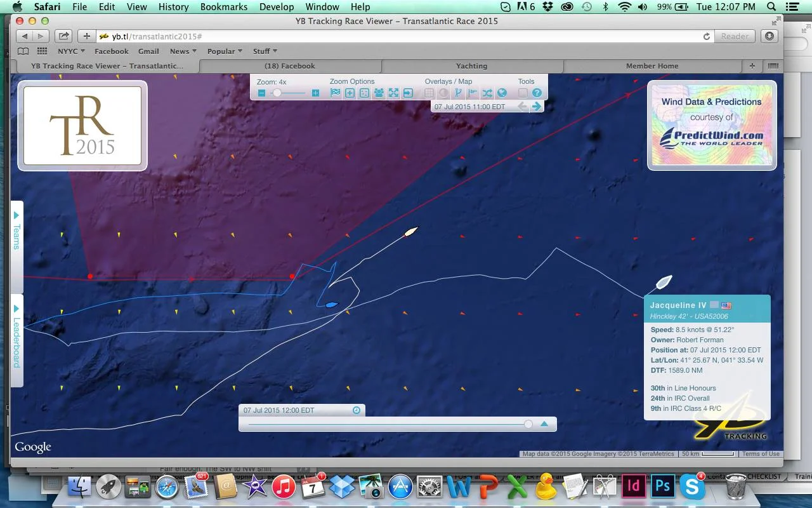
Task: Open the Help question-mark icon under Tools
Action: (537, 93)
